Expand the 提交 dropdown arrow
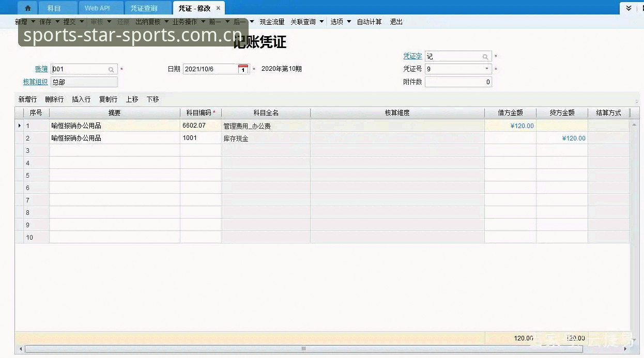This screenshot has height=358, width=644. pos(82,22)
